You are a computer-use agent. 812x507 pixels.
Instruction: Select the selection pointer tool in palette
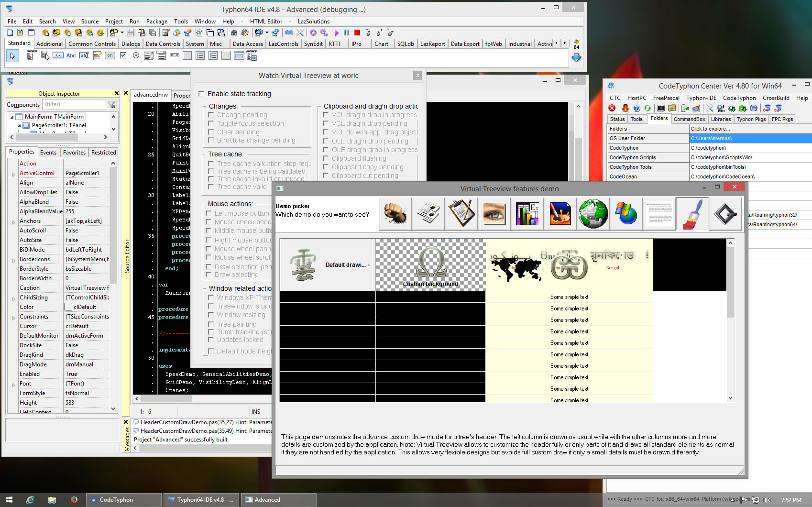coord(12,56)
